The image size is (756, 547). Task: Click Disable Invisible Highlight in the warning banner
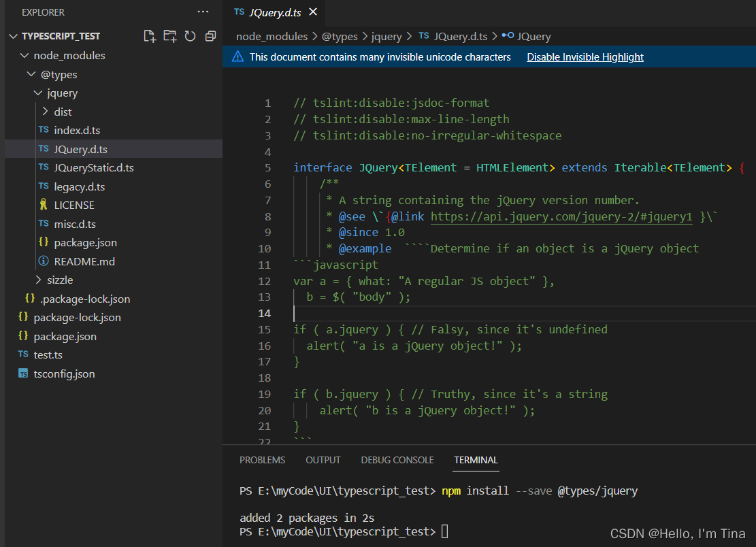click(585, 57)
